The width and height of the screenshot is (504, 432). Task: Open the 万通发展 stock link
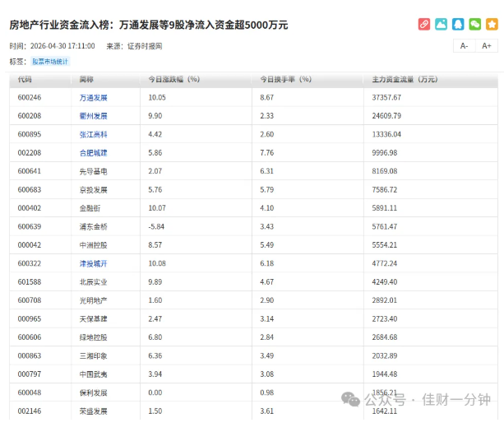(x=93, y=98)
